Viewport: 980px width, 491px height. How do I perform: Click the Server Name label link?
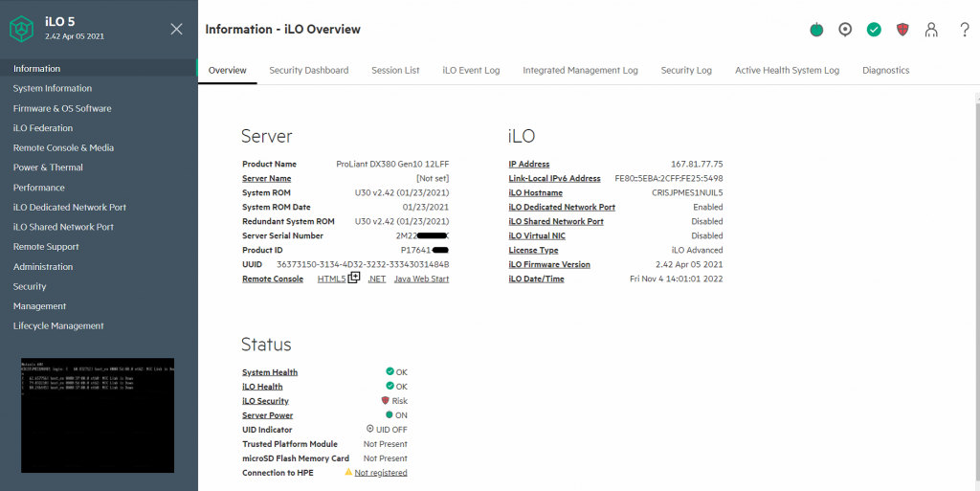(266, 178)
